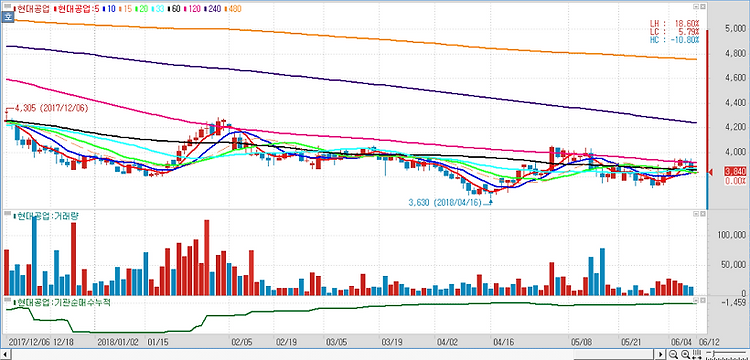This screenshot has height=360, width=750.
Task: Click the candle width adjust icon
Action: (696, 355)
